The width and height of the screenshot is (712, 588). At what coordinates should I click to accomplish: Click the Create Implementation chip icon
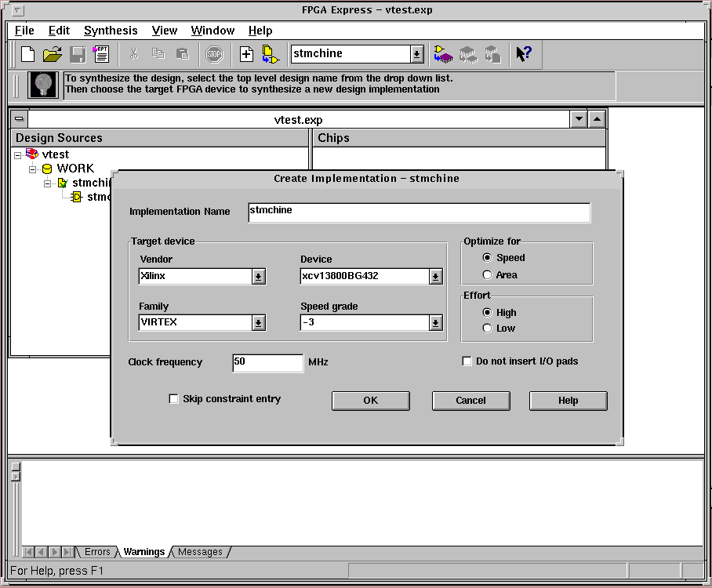pos(443,54)
